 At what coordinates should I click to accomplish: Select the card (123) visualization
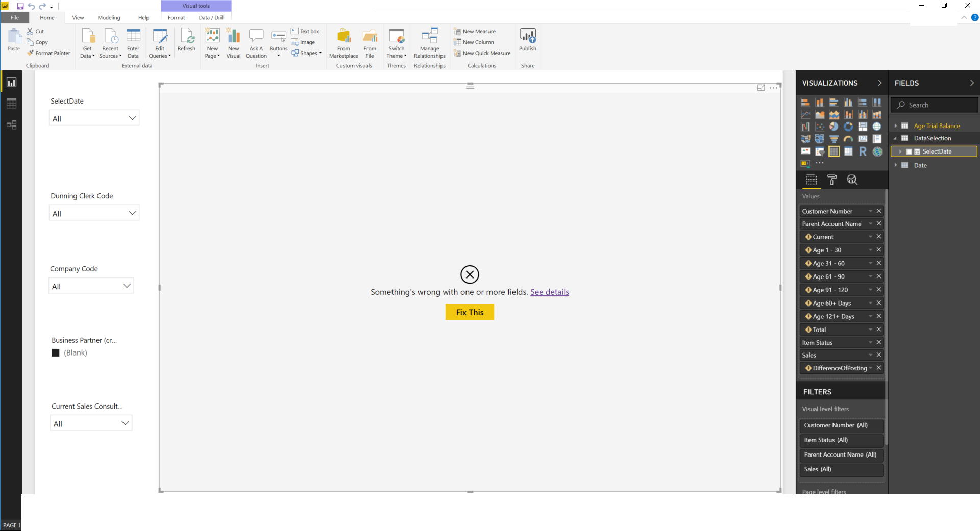pos(863,139)
